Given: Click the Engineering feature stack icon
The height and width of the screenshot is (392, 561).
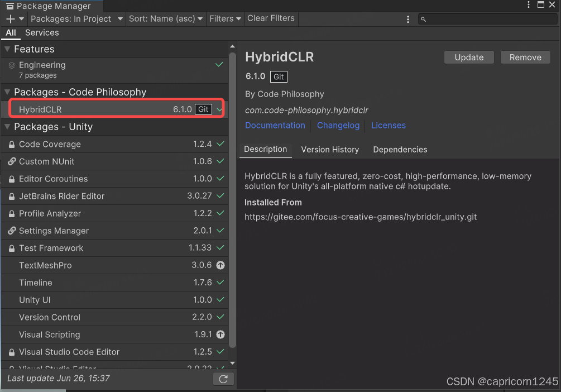Looking at the screenshot, I should [12, 65].
